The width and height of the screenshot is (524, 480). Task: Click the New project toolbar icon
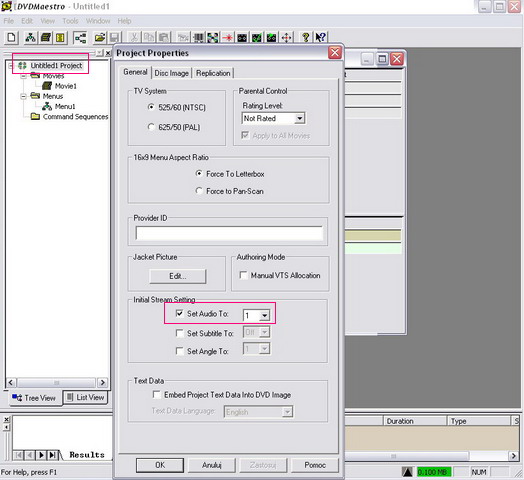tap(11, 37)
